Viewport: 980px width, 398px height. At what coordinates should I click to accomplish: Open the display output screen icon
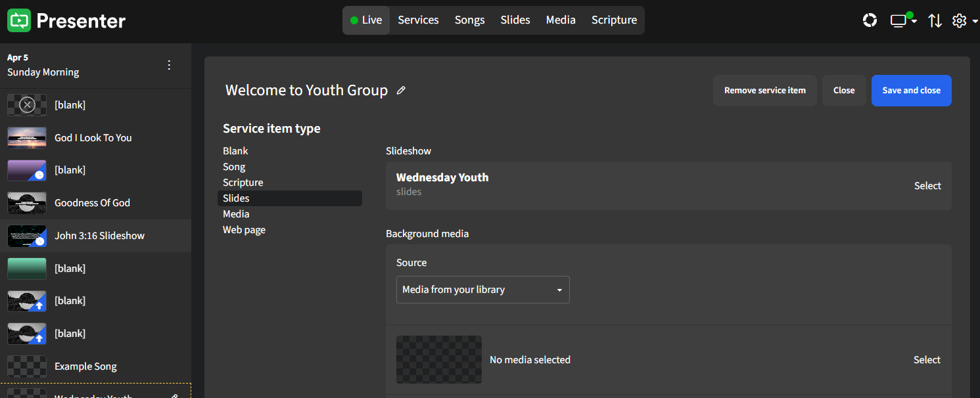coord(897,20)
